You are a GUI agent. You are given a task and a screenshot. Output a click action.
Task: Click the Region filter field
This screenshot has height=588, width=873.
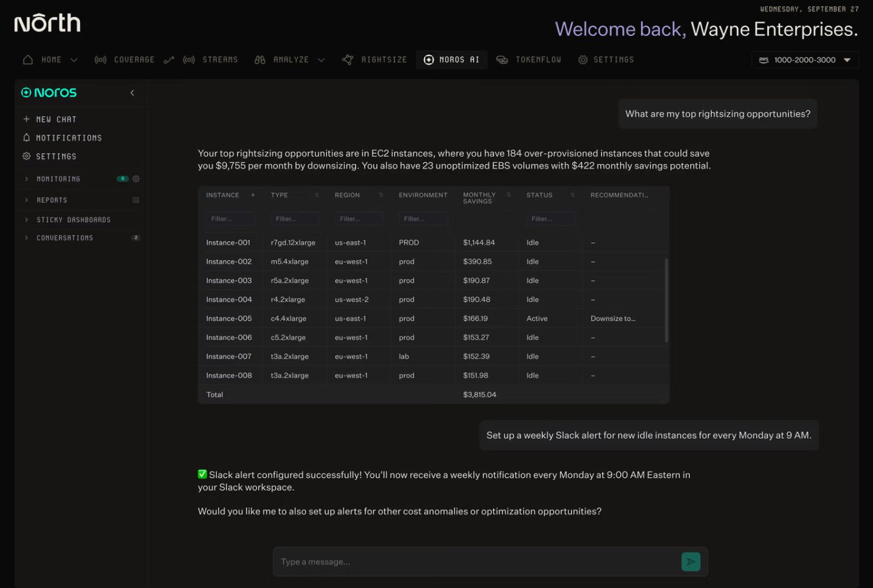tap(359, 219)
